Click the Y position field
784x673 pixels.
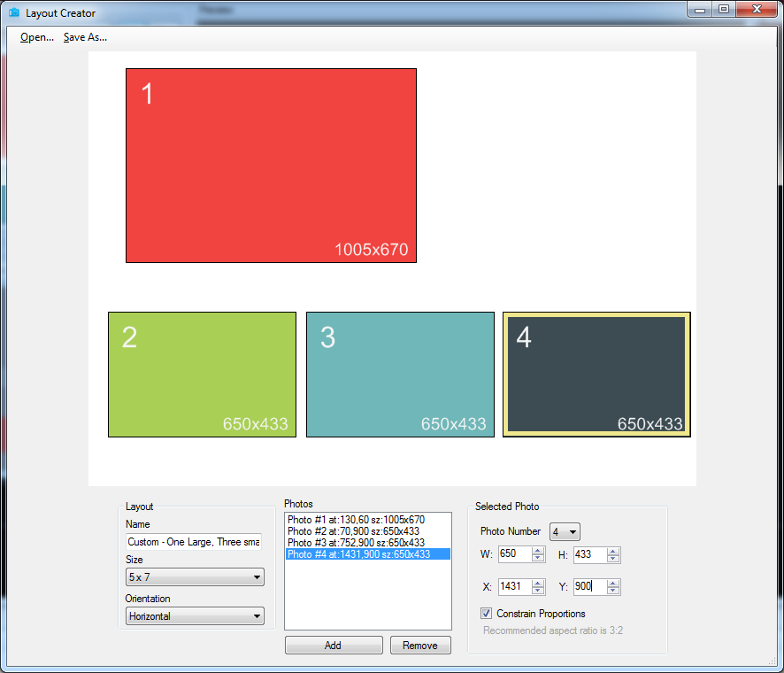point(590,586)
